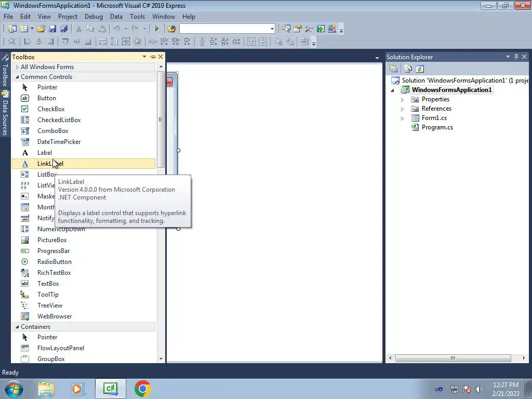Click Refresh icon in Solution Explorer
Image resolution: width=532 pixels, height=399 pixels.
point(420,69)
